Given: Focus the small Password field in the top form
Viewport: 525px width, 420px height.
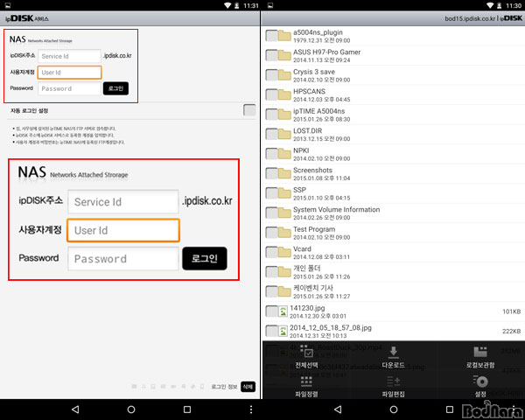Looking at the screenshot, I should tap(69, 88).
